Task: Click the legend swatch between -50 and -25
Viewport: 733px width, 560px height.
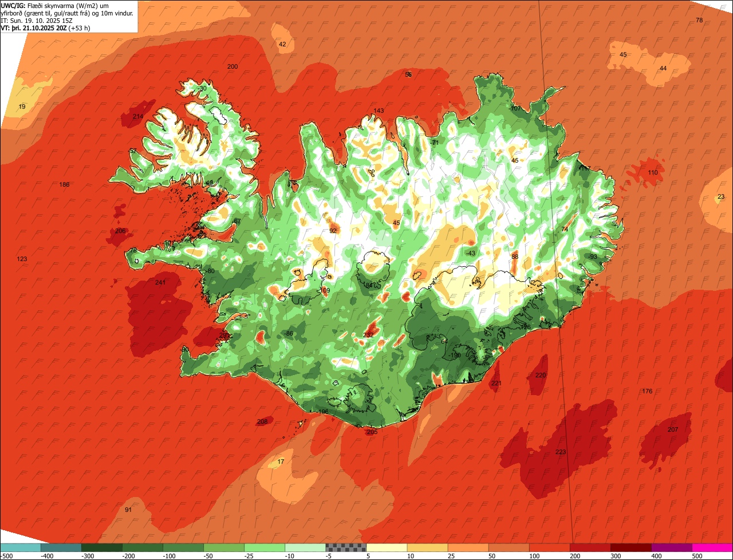Action: 224,547
